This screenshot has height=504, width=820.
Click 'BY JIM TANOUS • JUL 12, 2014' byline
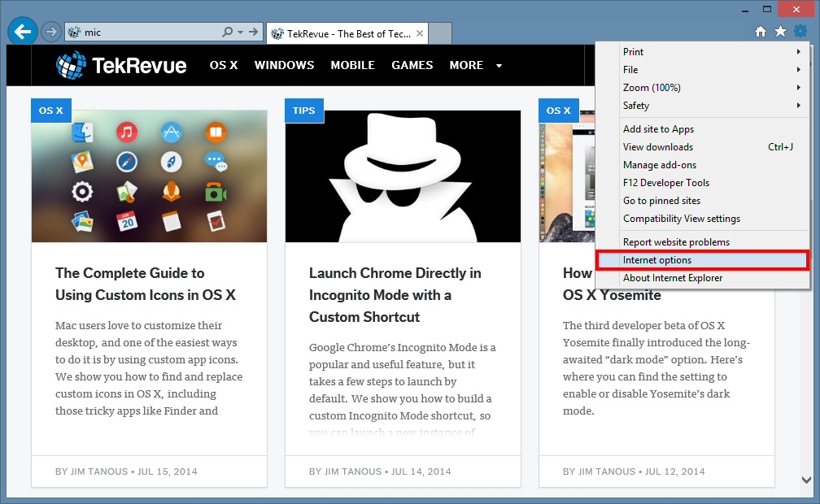click(633, 471)
